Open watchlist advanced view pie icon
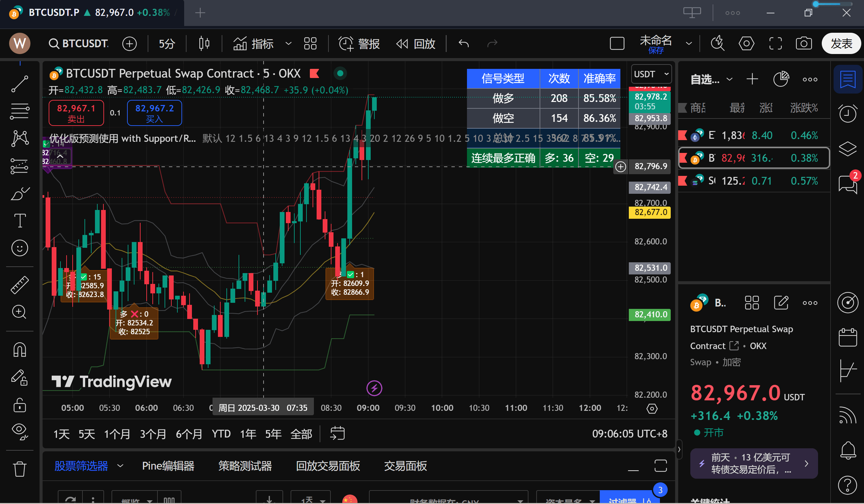Image resolution: width=864 pixels, height=504 pixels. 781,79
